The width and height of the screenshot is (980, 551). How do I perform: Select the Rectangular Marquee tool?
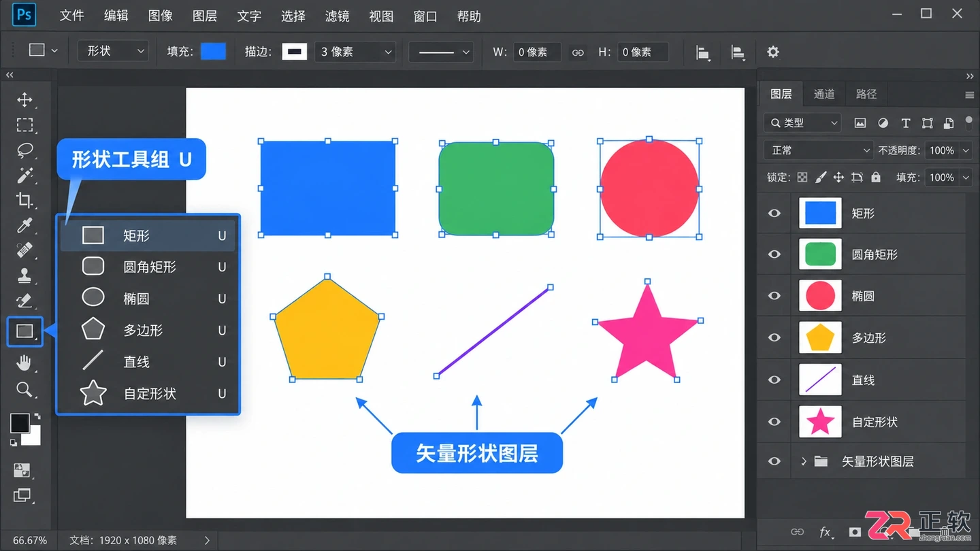[x=24, y=125]
